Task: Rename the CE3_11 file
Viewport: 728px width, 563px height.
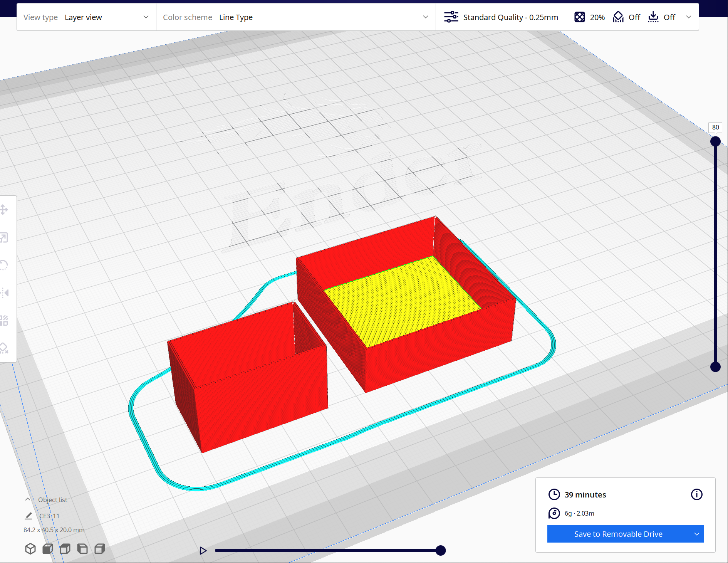Action: 29,515
